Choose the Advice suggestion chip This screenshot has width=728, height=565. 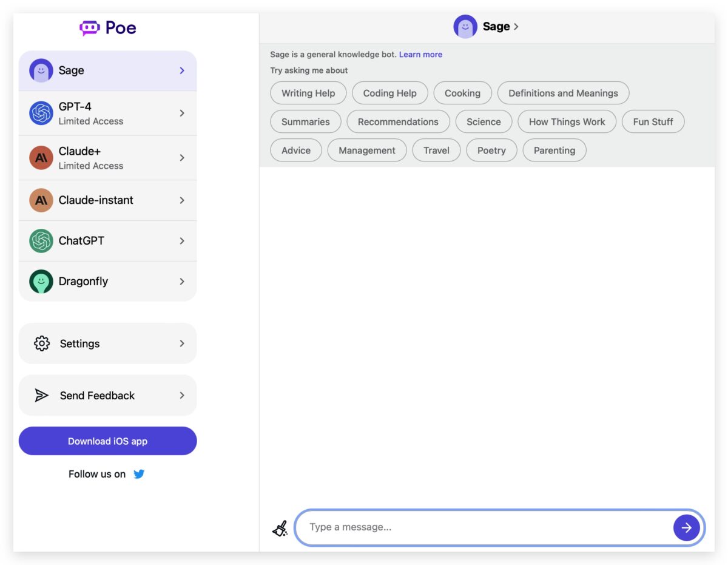[x=296, y=151]
